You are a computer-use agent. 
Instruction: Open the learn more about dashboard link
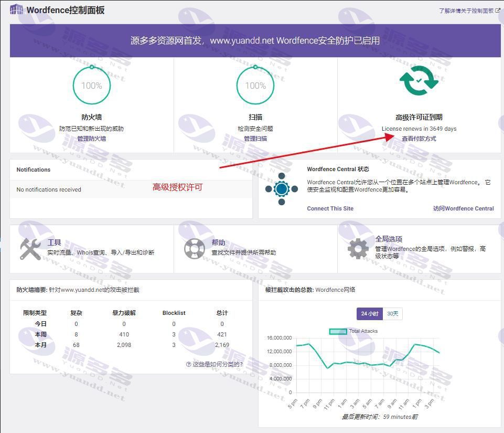(469, 10)
